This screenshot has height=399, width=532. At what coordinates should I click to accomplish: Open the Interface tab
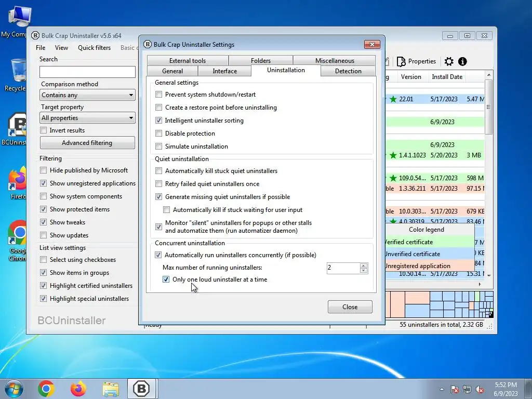pyautogui.click(x=224, y=71)
